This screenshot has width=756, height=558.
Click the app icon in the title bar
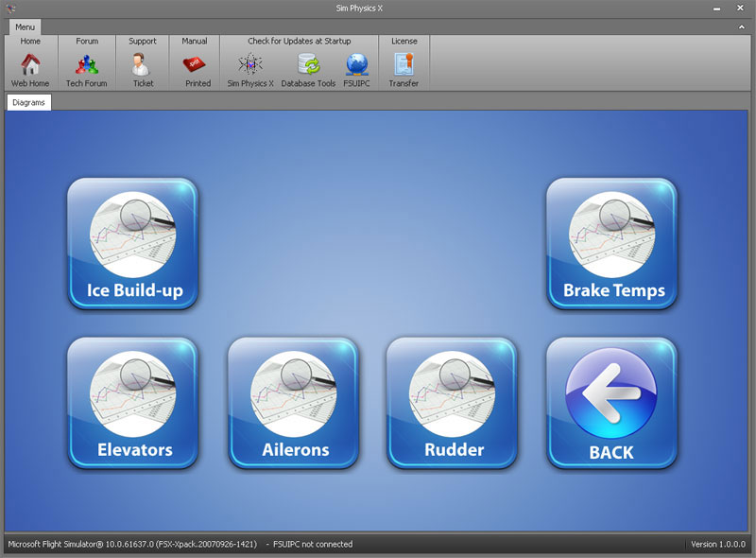point(11,9)
